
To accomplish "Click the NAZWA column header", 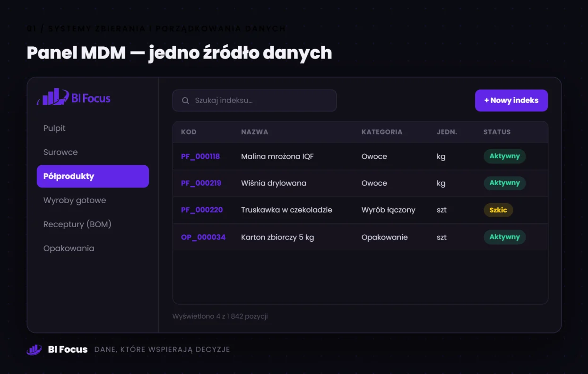I will 255,132.
